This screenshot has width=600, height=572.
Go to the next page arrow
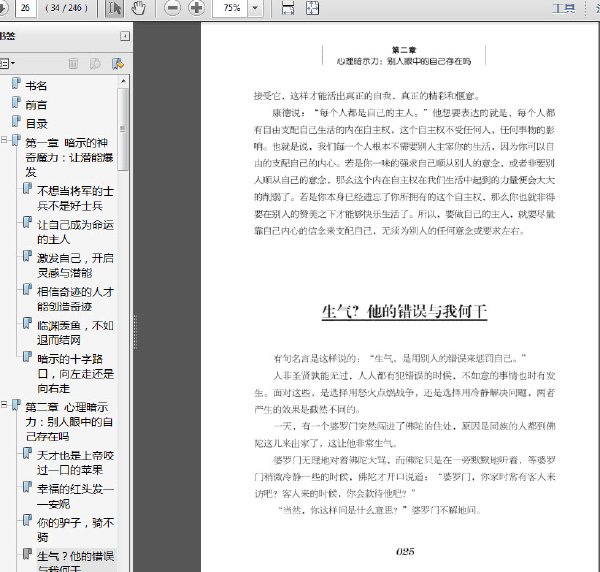point(3,8)
